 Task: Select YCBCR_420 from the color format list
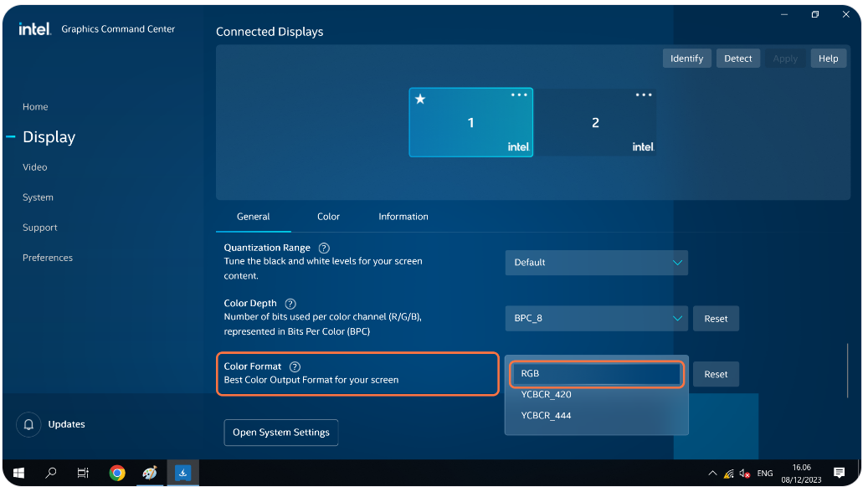[x=546, y=394]
